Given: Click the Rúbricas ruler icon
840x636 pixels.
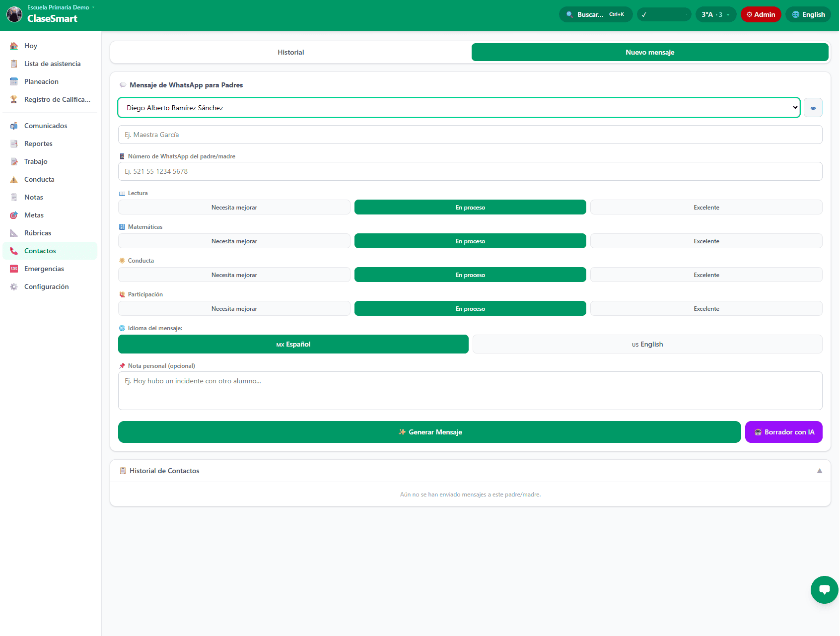Looking at the screenshot, I should tap(14, 233).
